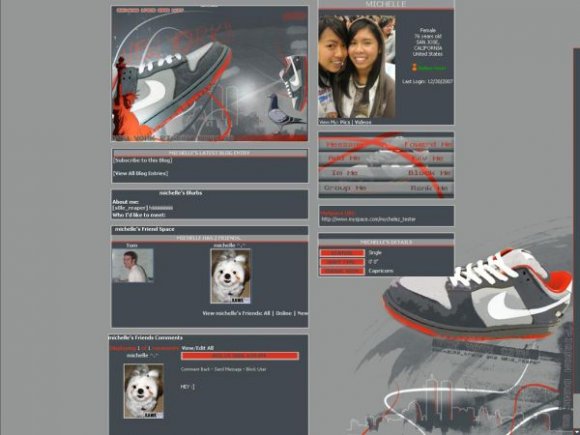Click the MySpace URL profile link
Image resolution: width=580 pixels, height=435 pixels.
click(x=368, y=219)
